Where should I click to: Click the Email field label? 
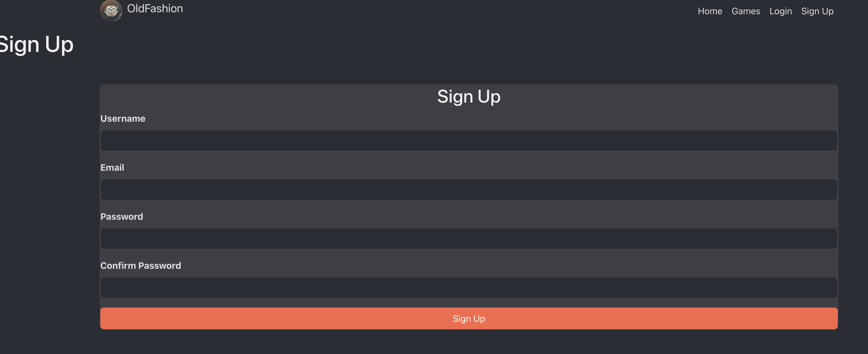point(112,168)
